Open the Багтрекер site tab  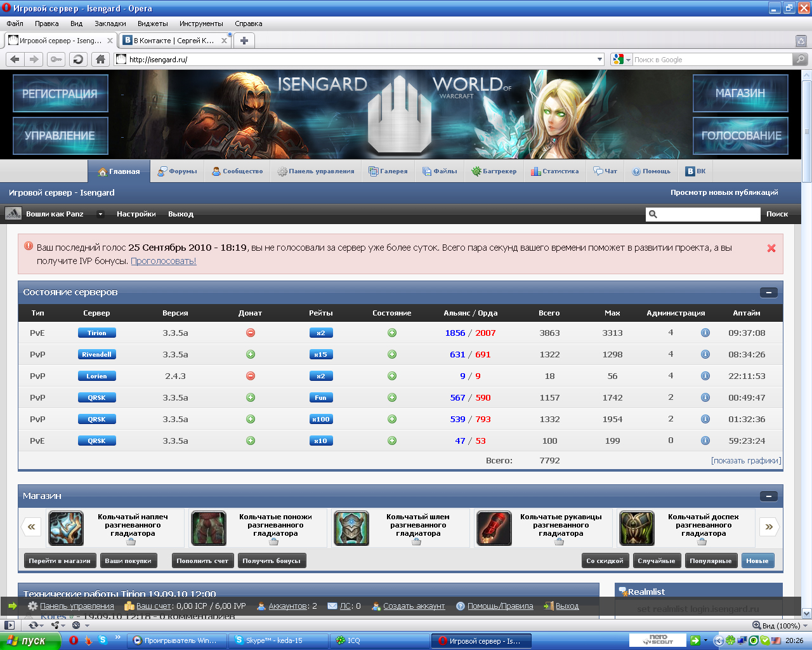pos(494,171)
